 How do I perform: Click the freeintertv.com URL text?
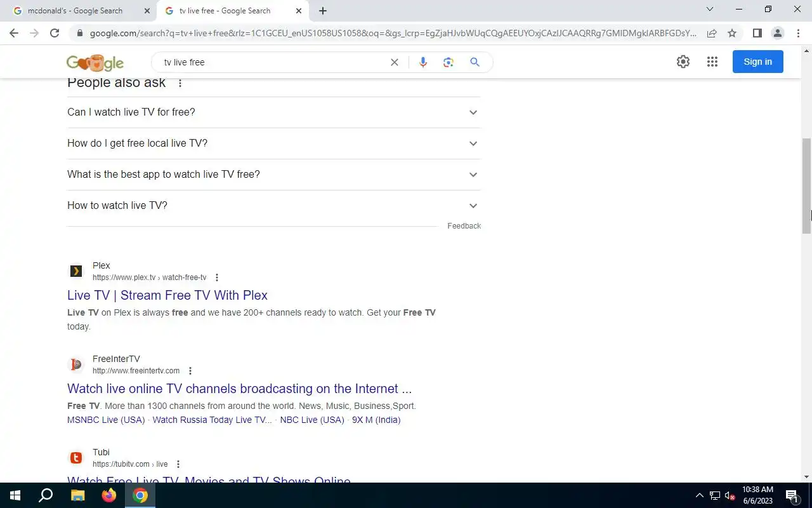[136, 371]
